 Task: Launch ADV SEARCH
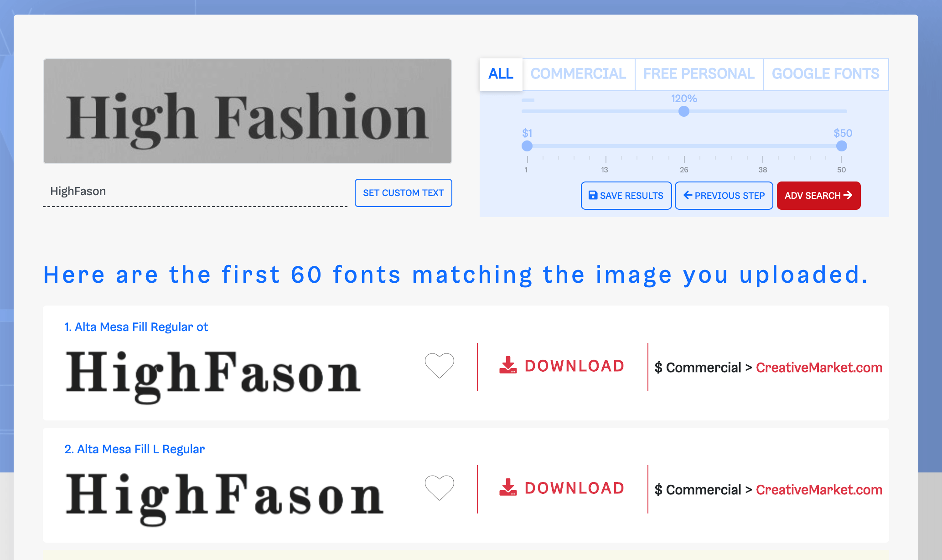click(818, 195)
